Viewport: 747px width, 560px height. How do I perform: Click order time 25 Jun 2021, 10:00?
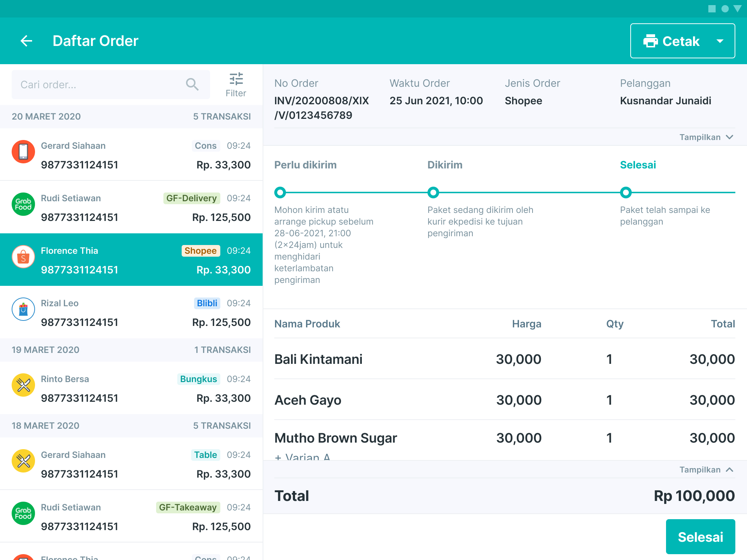pos(436,101)
